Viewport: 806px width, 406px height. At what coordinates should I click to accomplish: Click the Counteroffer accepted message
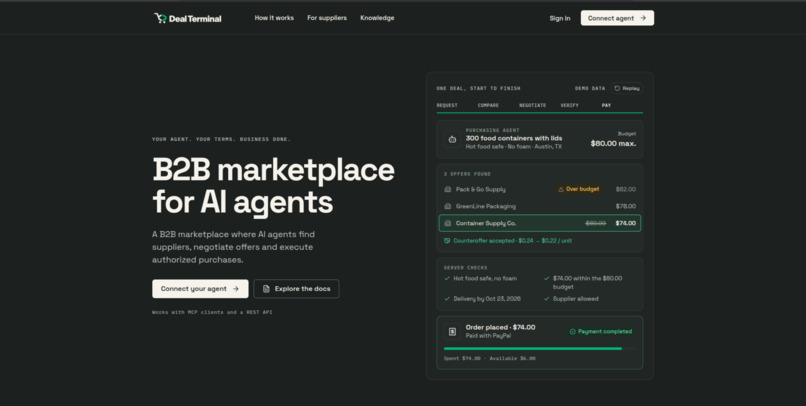click(512, 241)
